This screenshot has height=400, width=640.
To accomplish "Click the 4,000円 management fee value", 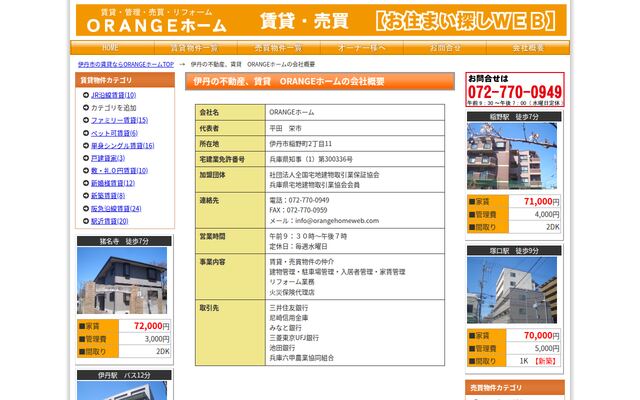I will [547, 214].
